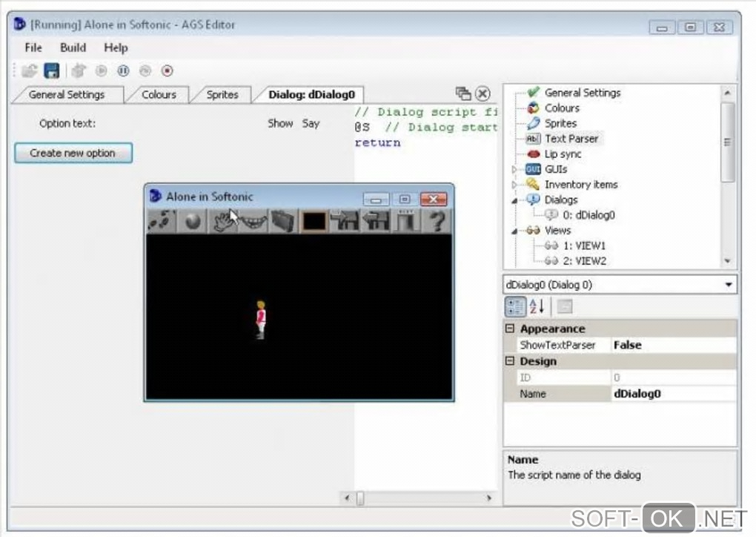Select 1: VIEW1 in project tree
Image resolution: width=756 pixels, height=537 pixels.
[584, 246]
